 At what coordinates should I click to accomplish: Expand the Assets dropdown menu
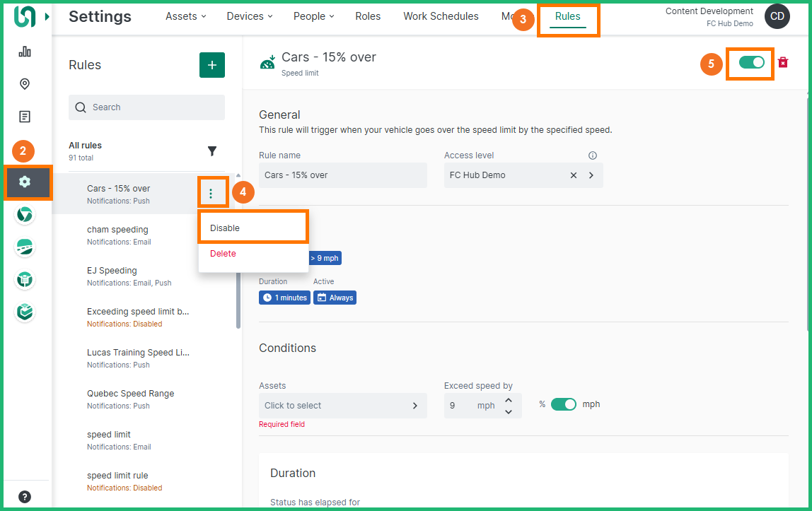[186, 16]
